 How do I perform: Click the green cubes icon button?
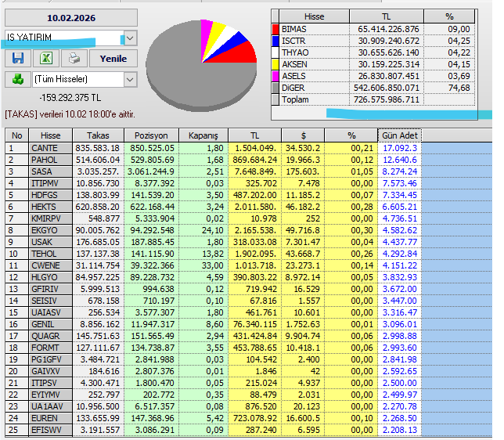(x=18, y=79)
